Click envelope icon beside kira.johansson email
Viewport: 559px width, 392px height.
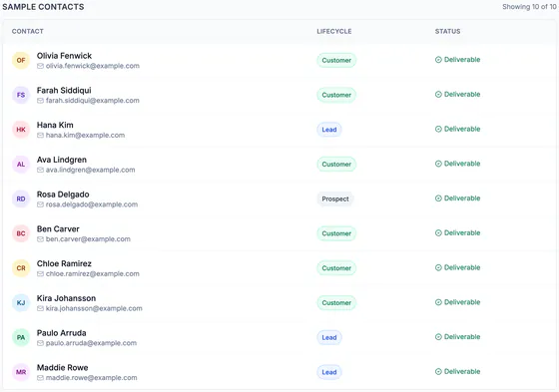click(x=40, y=308)
